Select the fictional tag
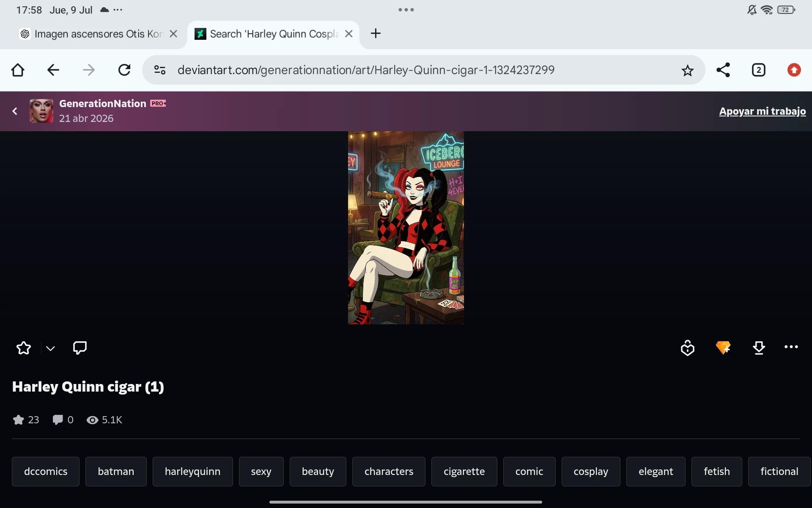 pos(779,472)
